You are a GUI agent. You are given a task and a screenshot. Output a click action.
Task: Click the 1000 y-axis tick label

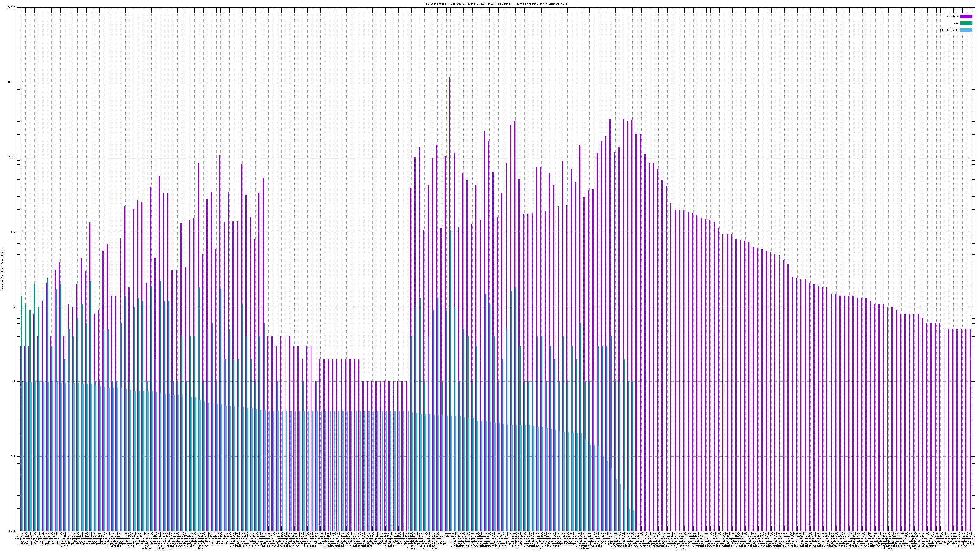click(x=13, y=157)
